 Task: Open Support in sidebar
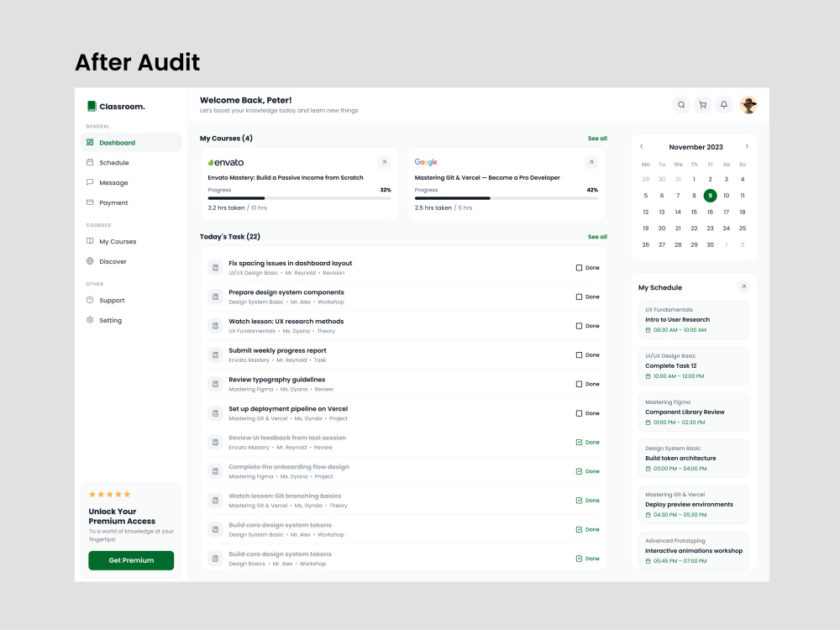131,301
